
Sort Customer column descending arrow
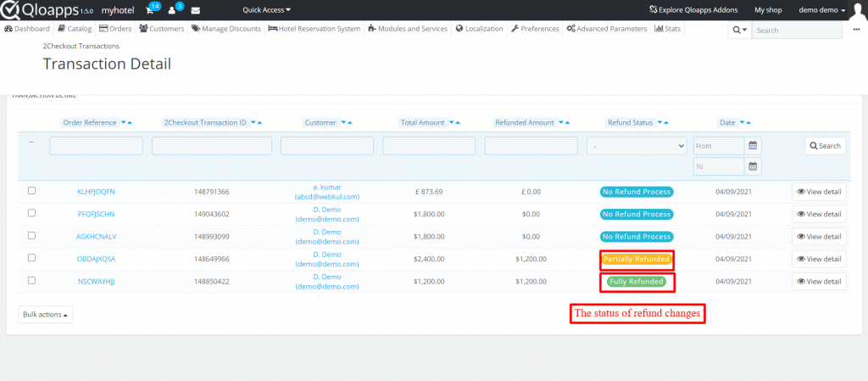tap(344, 122)
